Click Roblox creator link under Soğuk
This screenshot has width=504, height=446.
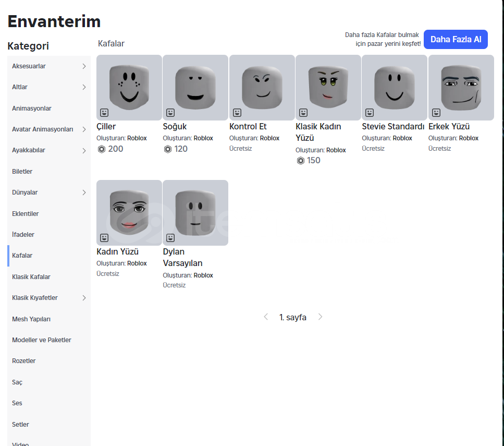[x=203, y=138]
